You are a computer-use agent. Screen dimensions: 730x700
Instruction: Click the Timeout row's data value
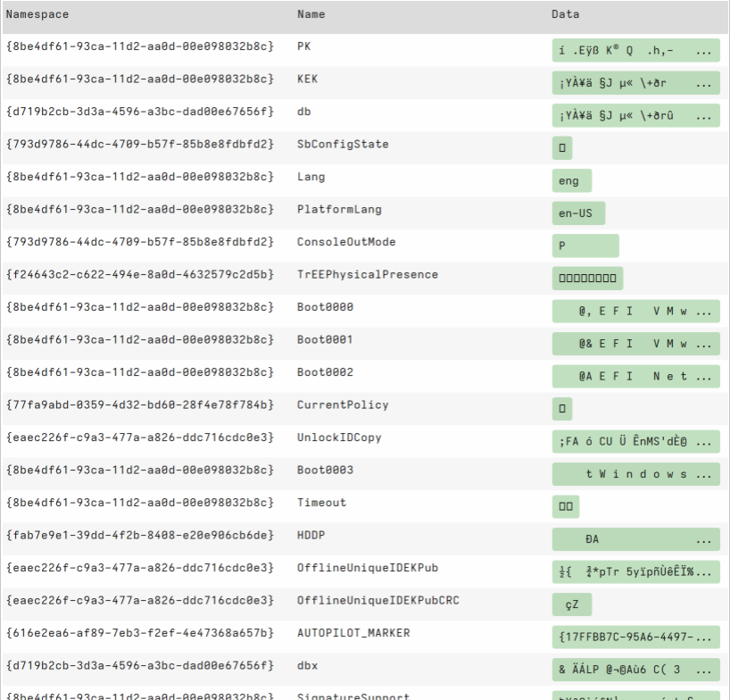566,506
